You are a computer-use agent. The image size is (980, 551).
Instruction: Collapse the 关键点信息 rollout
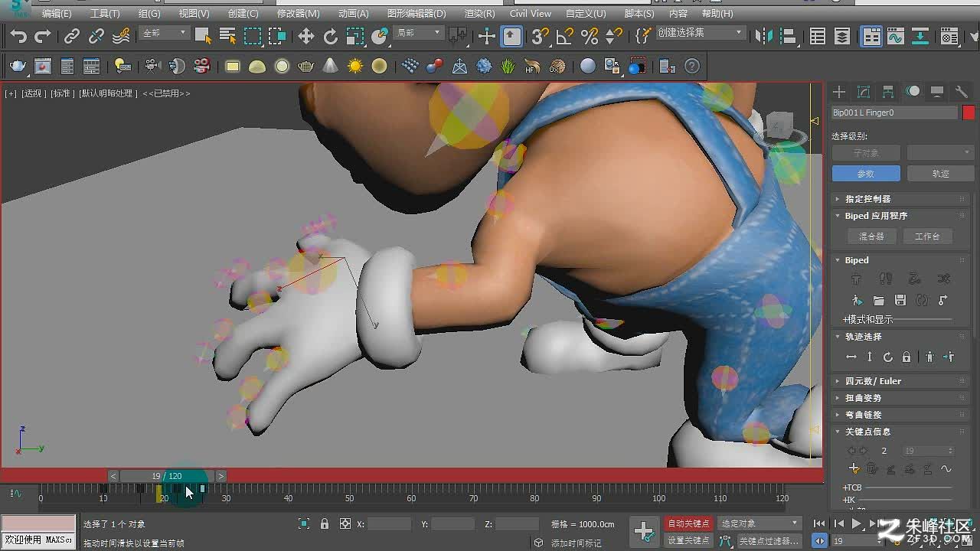[x=900, y=432]
